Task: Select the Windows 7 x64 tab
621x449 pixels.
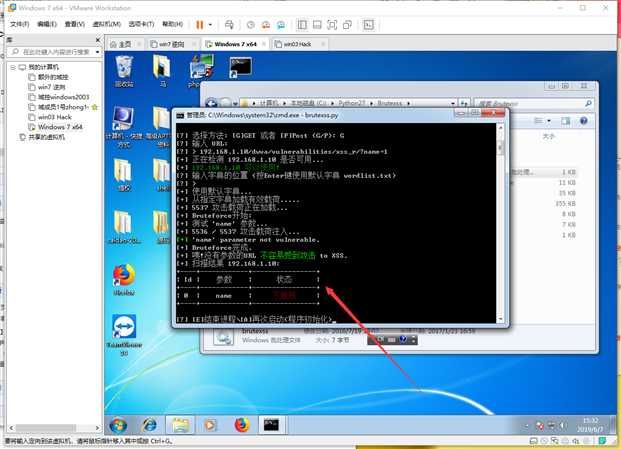Action: 235,44
